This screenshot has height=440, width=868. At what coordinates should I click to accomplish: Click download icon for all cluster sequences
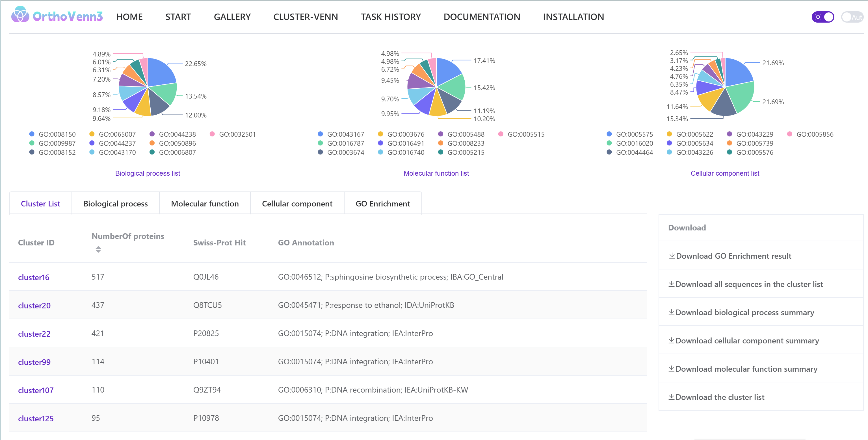[x=671, y=284]
